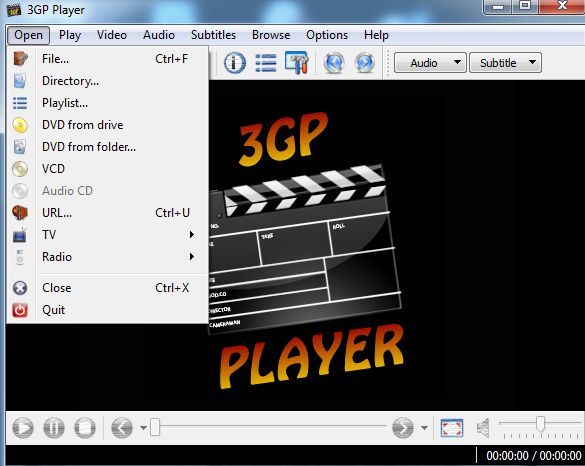
Task: Click the Stop button in control bar
Action: [85, 428]
